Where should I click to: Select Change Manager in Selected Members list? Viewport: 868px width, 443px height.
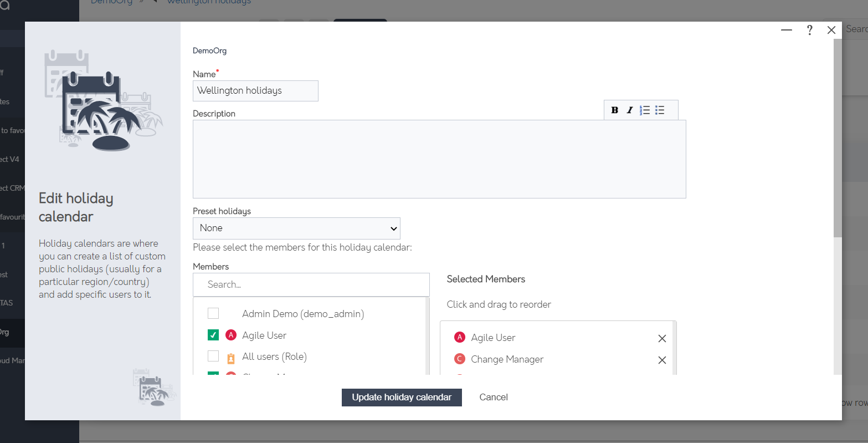click(x=507, y=359)
